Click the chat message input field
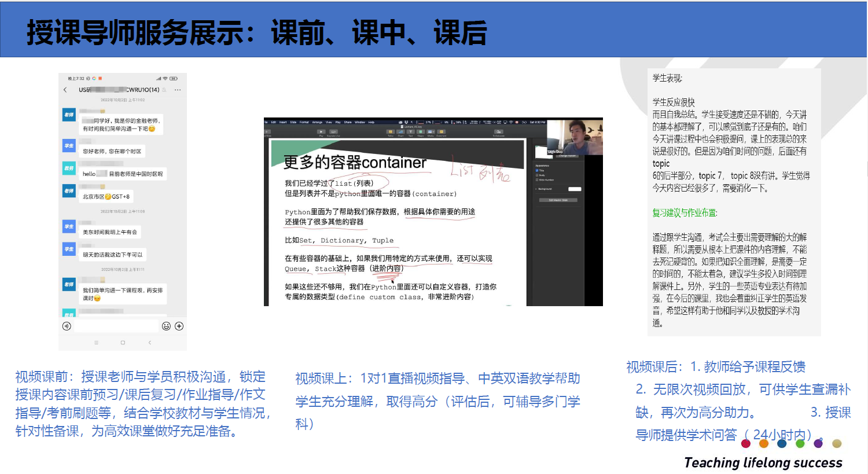 pos(116,326)
